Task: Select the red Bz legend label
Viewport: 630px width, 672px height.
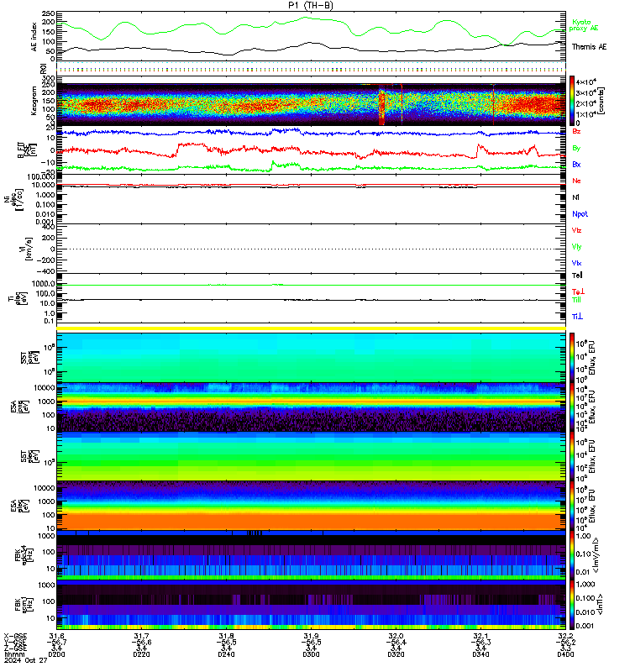Action: coord(576,131)
